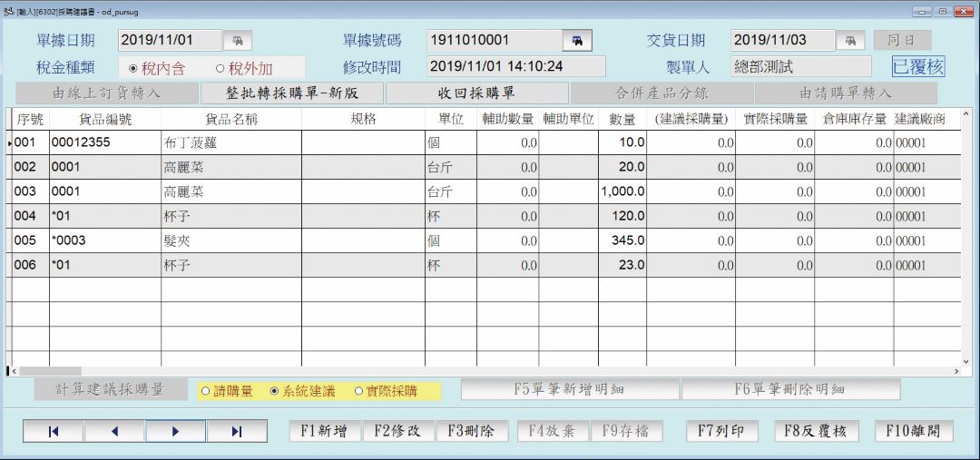Click F10離開 button
The image size is (980, 460).
click(x=913, y=431)
